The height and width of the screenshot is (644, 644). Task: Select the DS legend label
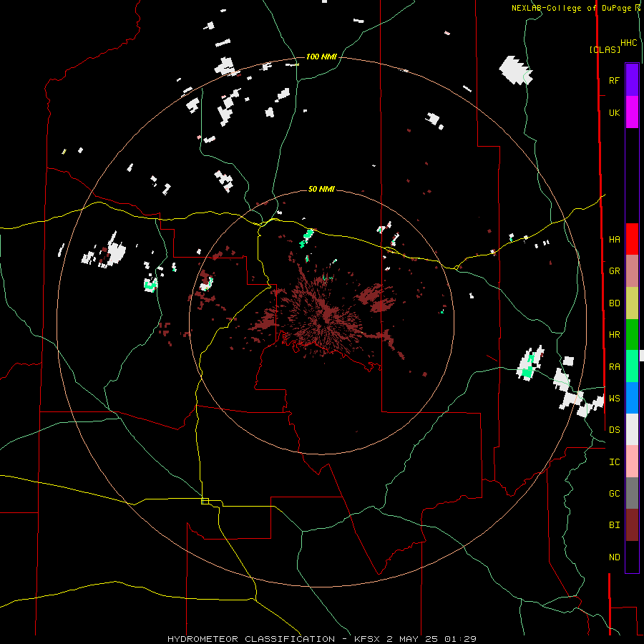(614, 430)
